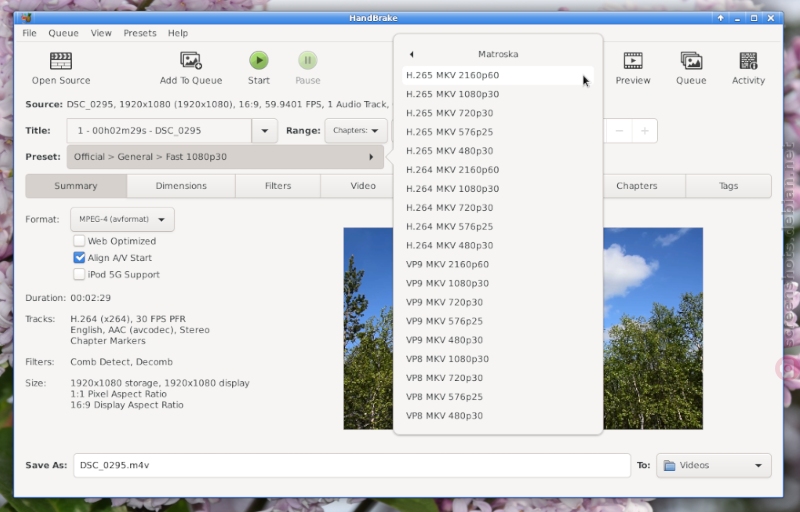800x512 pixels.
Task: Select preset H.265 MKV 576p25
Action: point(497,132)
